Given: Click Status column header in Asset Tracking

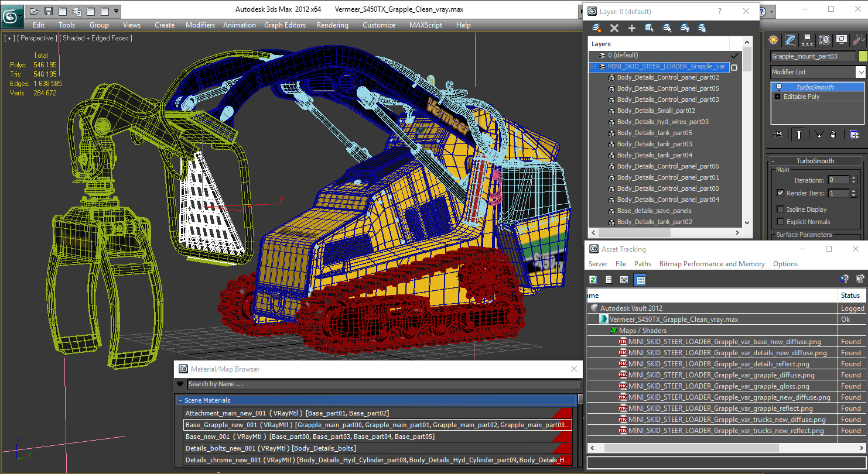Looking at the screenshot, I should [852, 296].
